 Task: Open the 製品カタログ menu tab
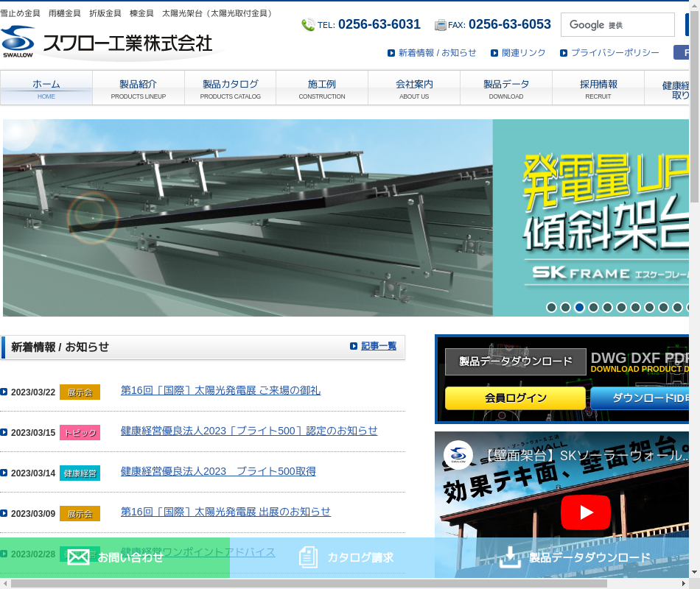[230, 88]
